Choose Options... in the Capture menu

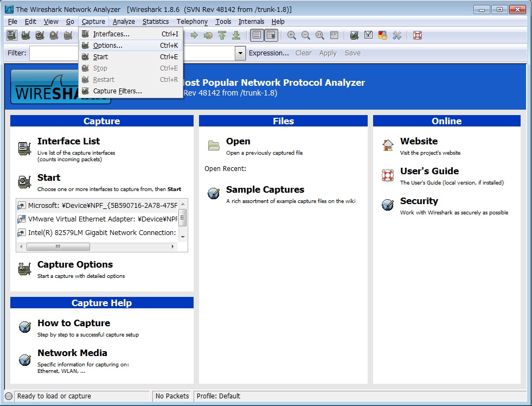click(131, 45)
